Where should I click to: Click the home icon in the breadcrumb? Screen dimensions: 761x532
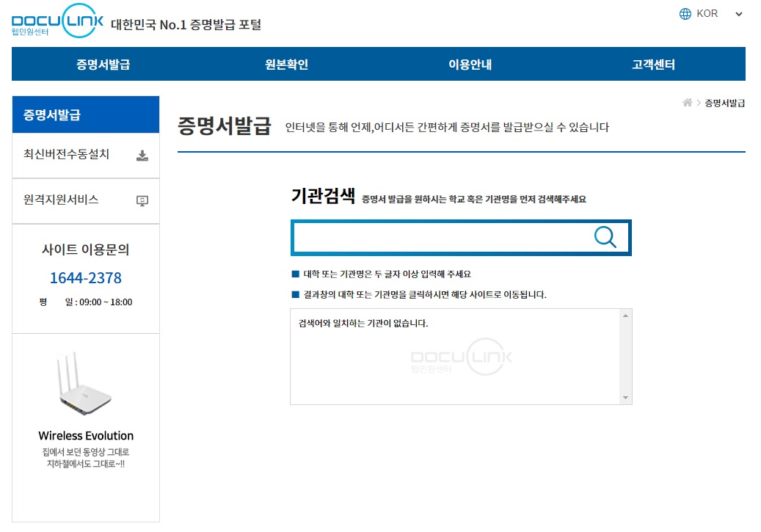687,102
